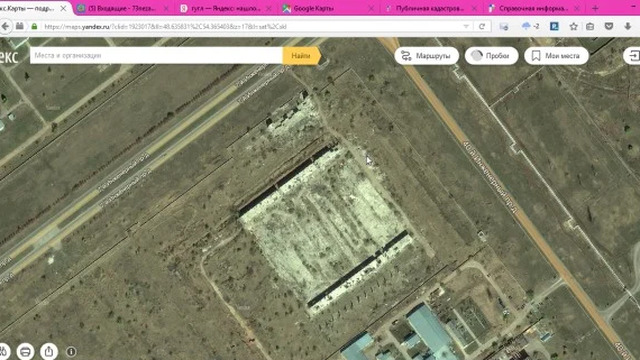
Task: Open the bookmarks list icon
Action: (x=590, y=27)
